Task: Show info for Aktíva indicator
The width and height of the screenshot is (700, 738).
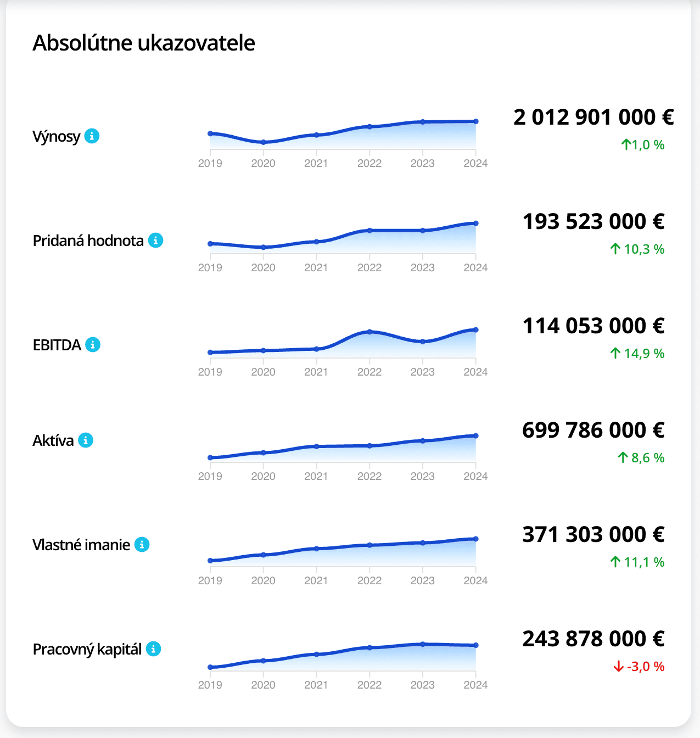Action: pos(86,440)
